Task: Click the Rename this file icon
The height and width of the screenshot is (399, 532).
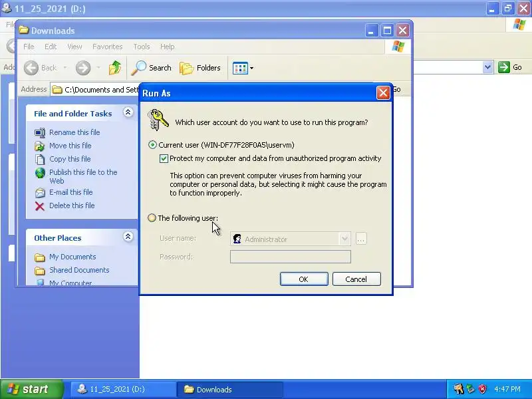Action: point(40,132)
